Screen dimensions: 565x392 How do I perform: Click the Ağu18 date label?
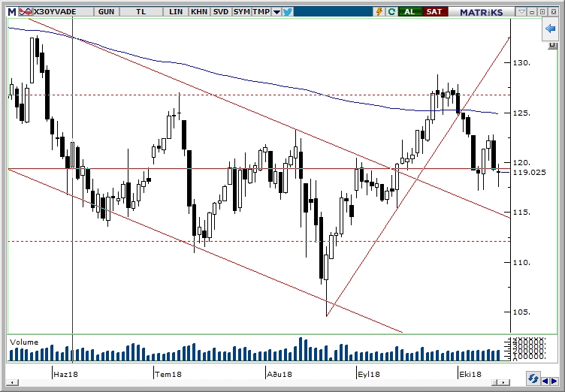tap(279, 374)
